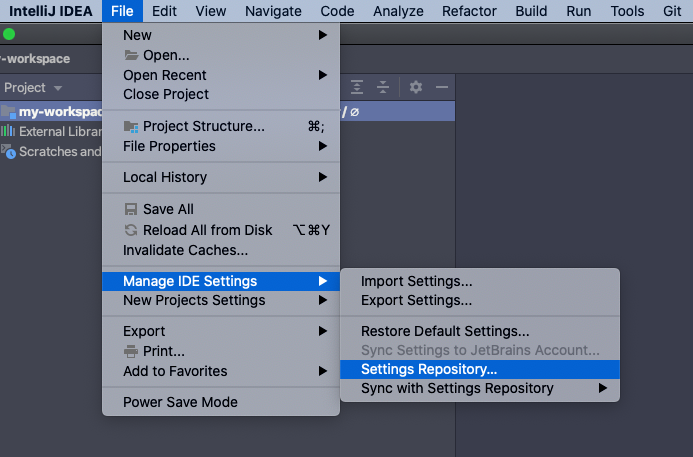This screenshot has width=693, height=457.
Task: Open the Project panel gear settings
Action: click(415, 87)
